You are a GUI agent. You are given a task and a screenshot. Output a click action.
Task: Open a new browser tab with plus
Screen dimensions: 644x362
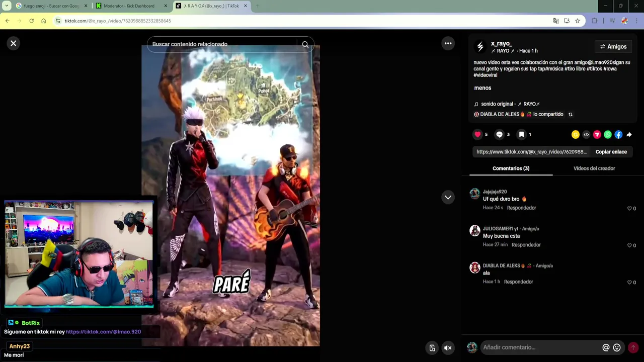click(258, 6)
